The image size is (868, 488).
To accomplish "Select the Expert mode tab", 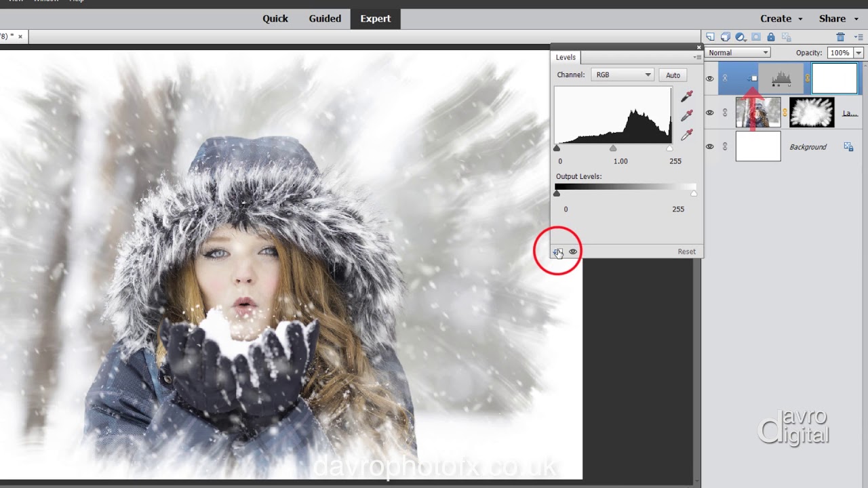I will [375, 18].
